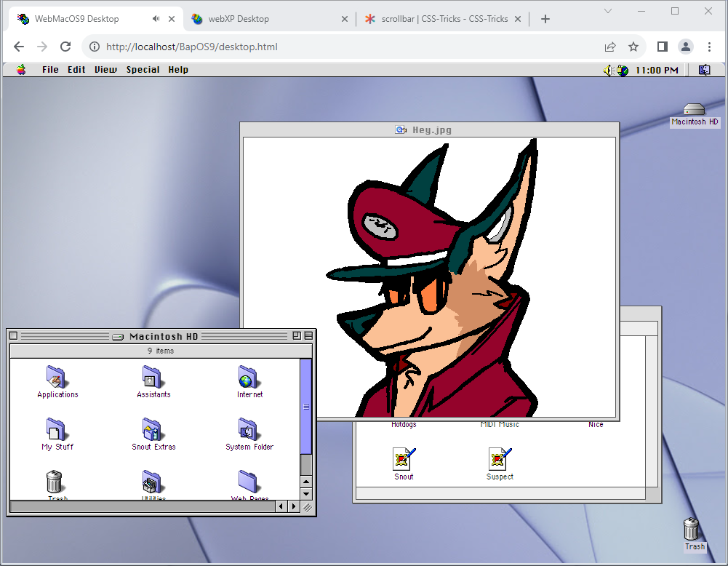The width and height of the screenshot is (728, 566).
Task: Click the '9 items' status text
Action: (161, 351)
